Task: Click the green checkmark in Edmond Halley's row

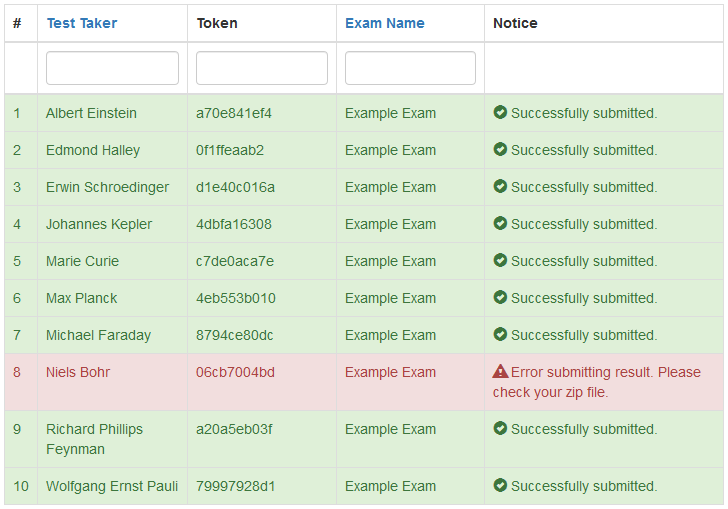Action: click(500, 150)
